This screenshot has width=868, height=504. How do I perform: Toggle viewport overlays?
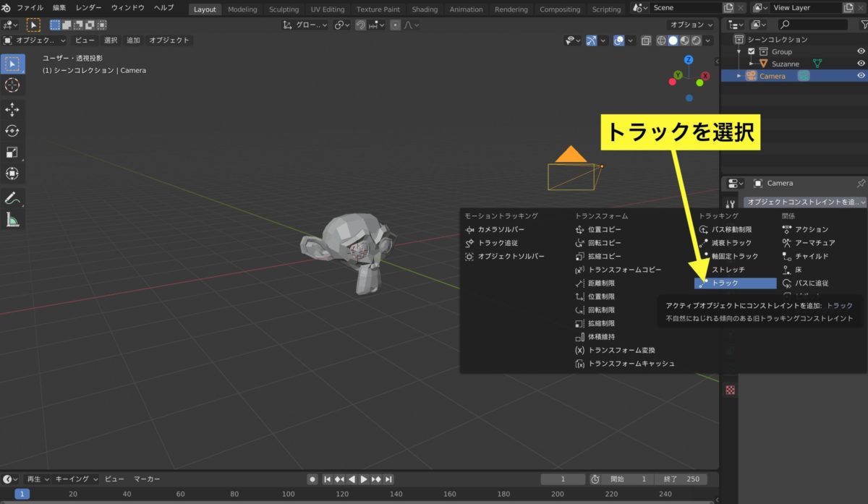(x=618, y=40)
